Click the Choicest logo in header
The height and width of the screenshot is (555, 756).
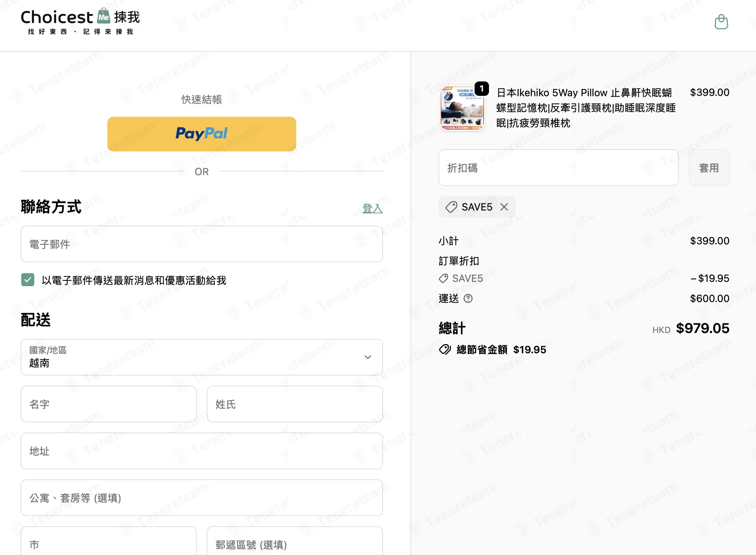point(80,22)
